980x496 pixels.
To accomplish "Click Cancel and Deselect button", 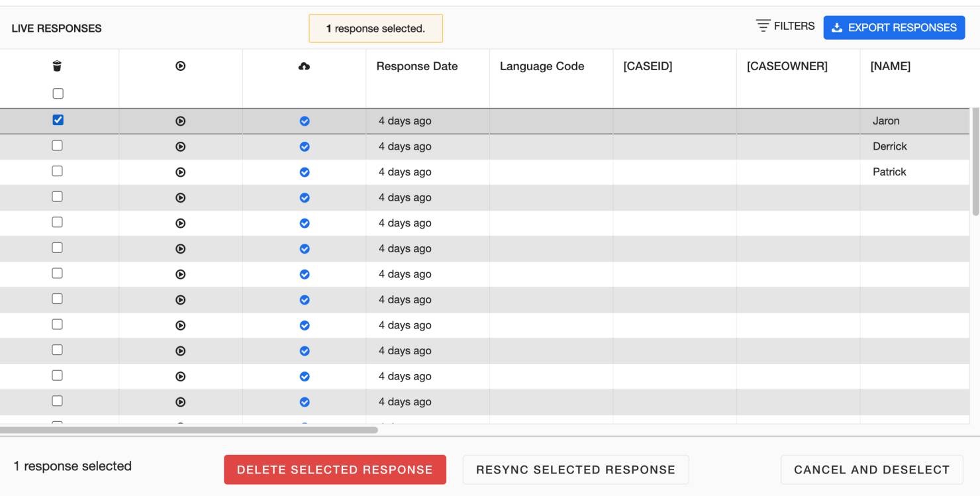I will [871, 470].
